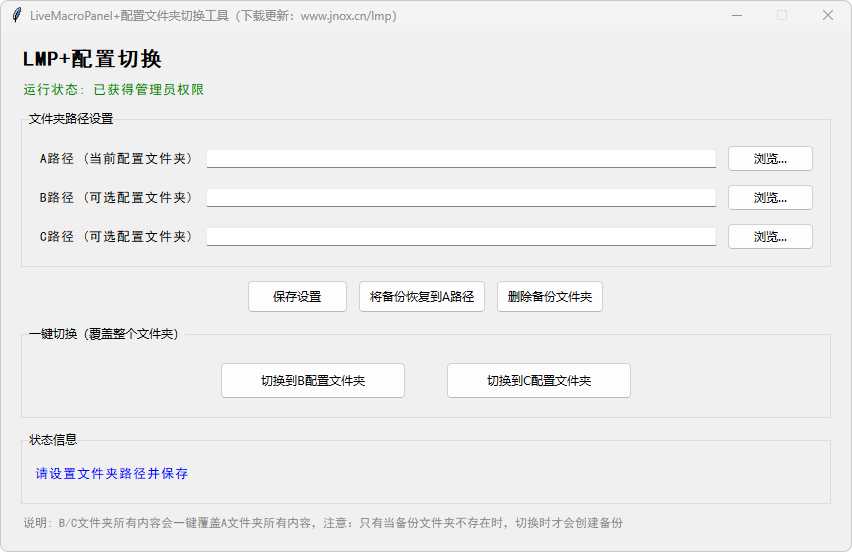The image size is (852, 552).
Task: Minimize the LiveMacroPanel+ window
Action: tap(737, 15)
